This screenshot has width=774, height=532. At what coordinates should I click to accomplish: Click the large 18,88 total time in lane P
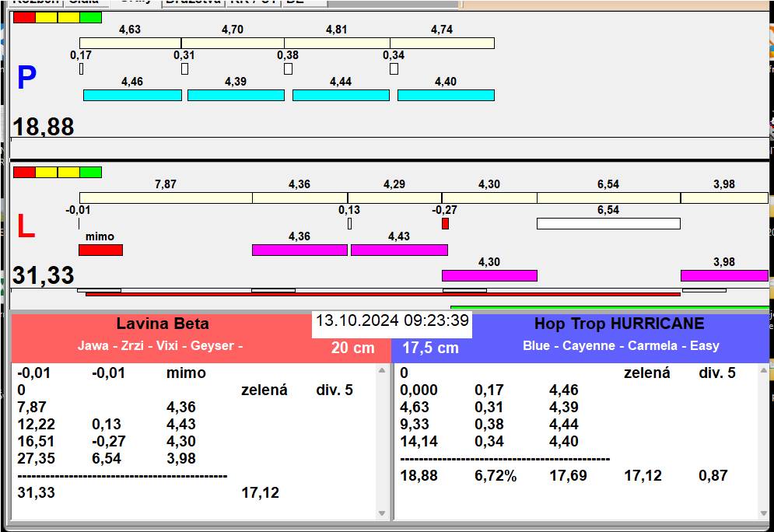44,127
